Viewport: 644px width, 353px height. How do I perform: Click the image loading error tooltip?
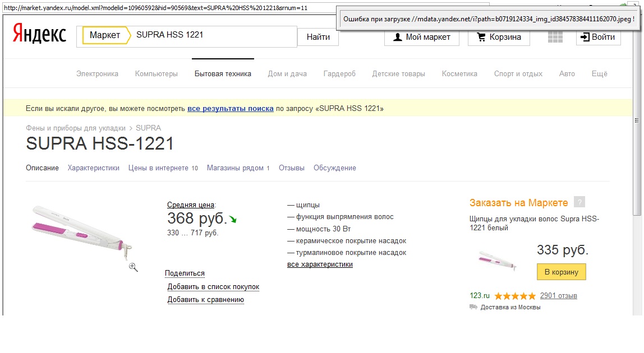click(x=488, y=19)
